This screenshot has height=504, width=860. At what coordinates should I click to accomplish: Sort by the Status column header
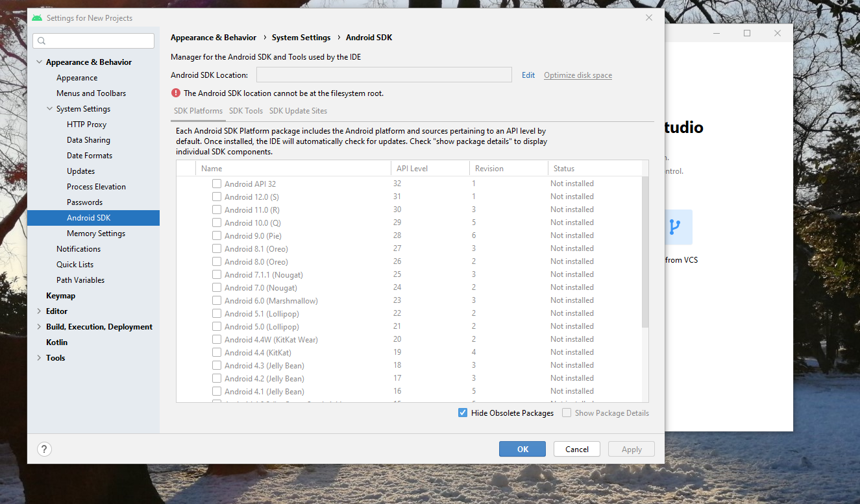pos(594,169)
